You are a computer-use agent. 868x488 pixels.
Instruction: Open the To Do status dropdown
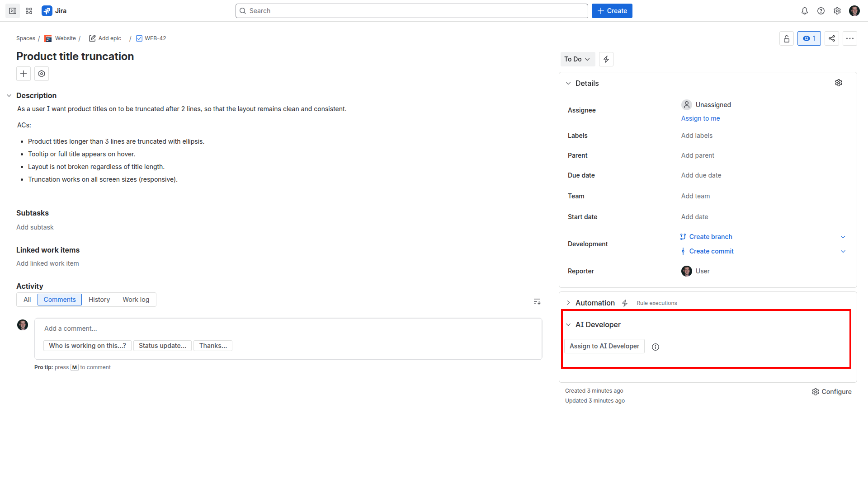click(577, 59)
